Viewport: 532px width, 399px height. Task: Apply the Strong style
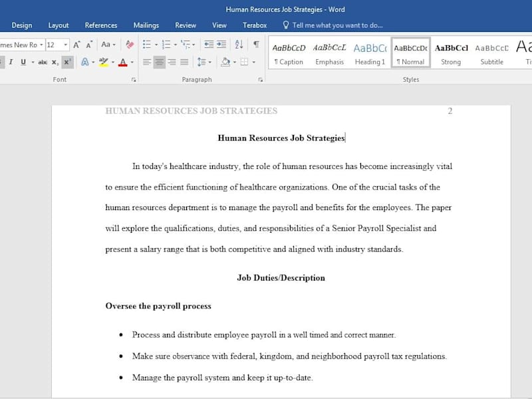(x=451, y=53)
